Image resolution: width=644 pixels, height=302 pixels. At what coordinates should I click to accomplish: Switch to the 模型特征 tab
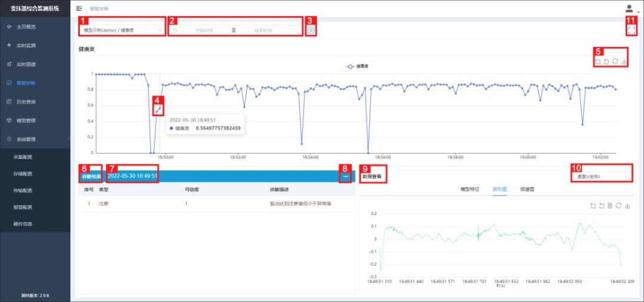click(x=470, y=189)
